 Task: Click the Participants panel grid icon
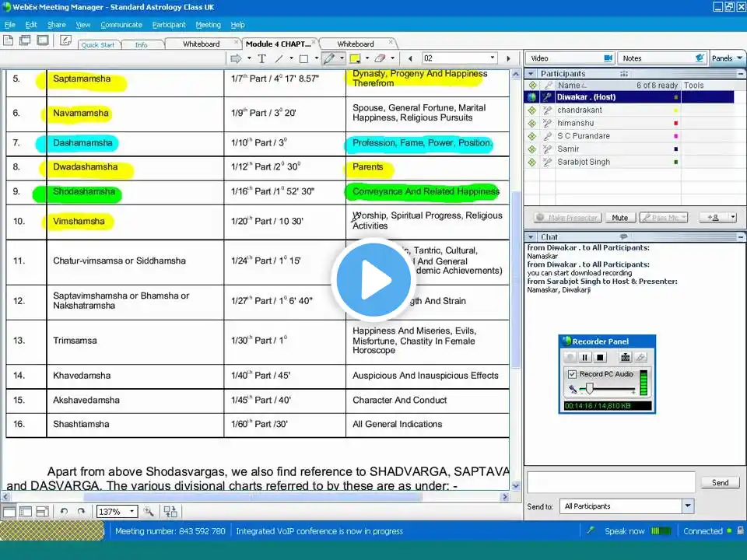[623, 74]
